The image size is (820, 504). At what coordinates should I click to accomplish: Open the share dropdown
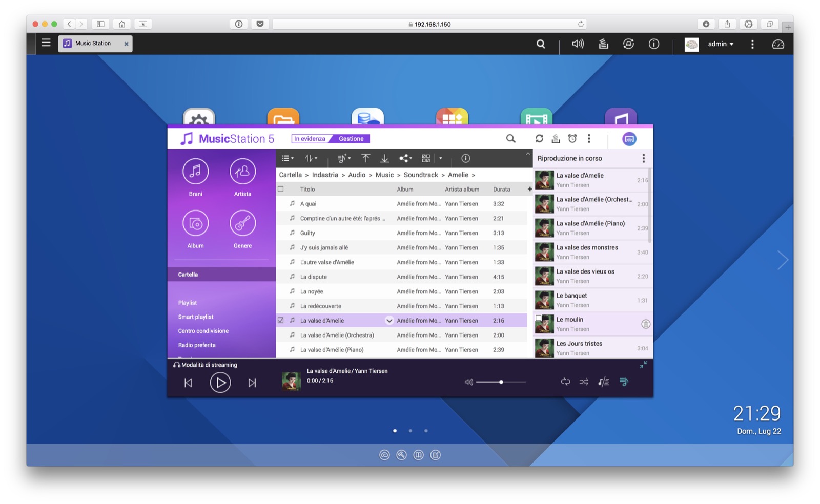[405, 158]
